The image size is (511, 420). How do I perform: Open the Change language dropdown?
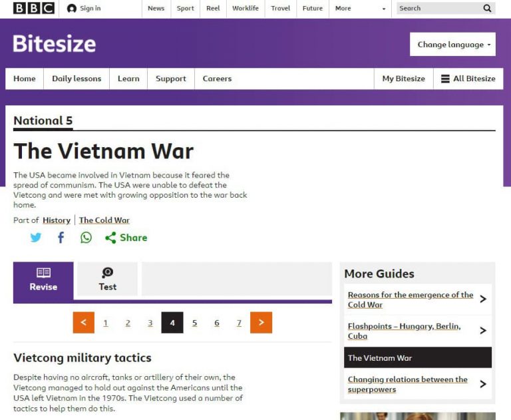[452, 44]
